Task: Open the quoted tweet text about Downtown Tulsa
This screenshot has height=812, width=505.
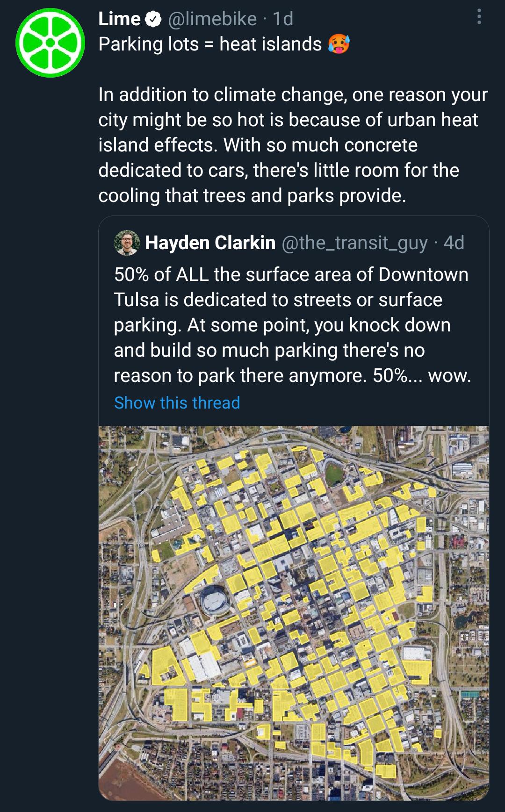Action: pos(292,325)
